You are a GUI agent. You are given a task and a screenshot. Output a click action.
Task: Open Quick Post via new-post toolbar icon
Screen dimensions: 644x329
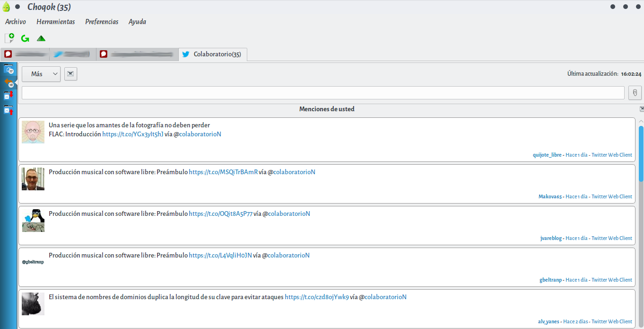click(x=9, y=38)
